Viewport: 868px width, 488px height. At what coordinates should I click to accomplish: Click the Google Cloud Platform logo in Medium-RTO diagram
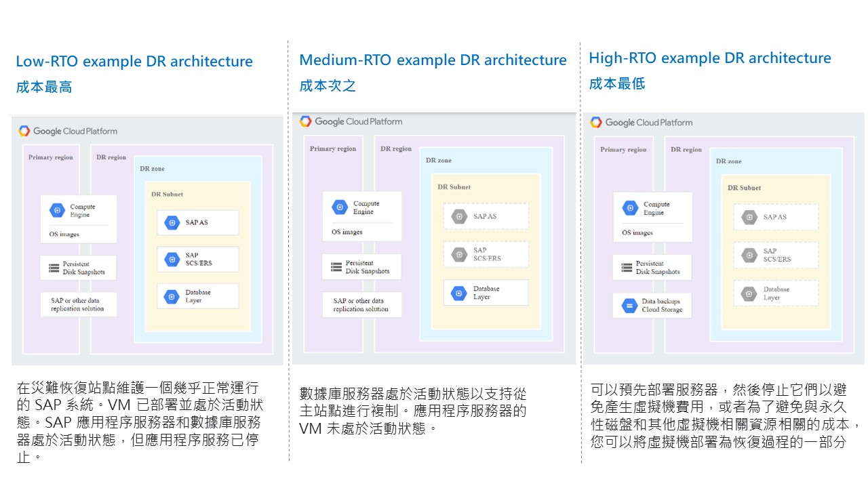tap(351, 122)
